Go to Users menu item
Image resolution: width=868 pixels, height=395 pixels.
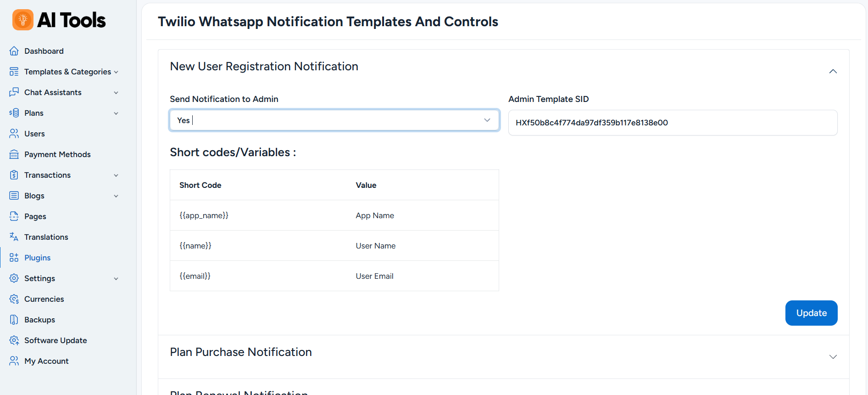coord(34,134)
